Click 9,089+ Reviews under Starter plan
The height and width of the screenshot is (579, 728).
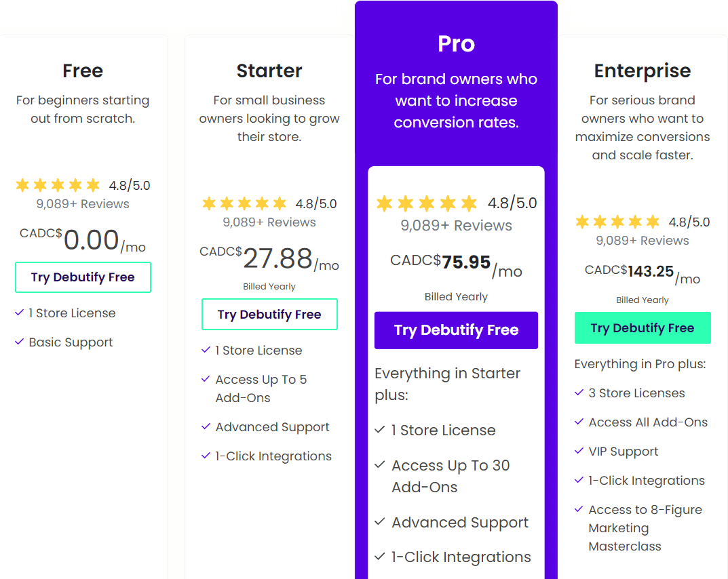[269, 222]
